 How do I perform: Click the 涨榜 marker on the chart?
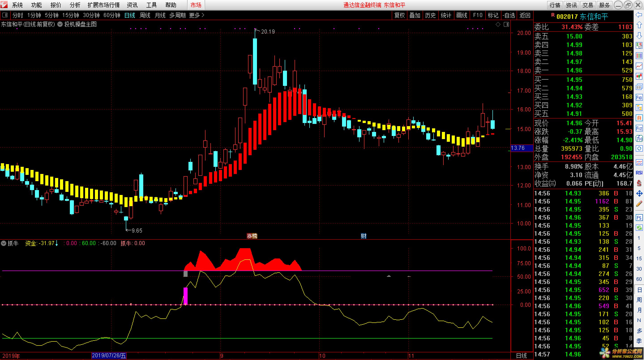(x=252, y=236)
